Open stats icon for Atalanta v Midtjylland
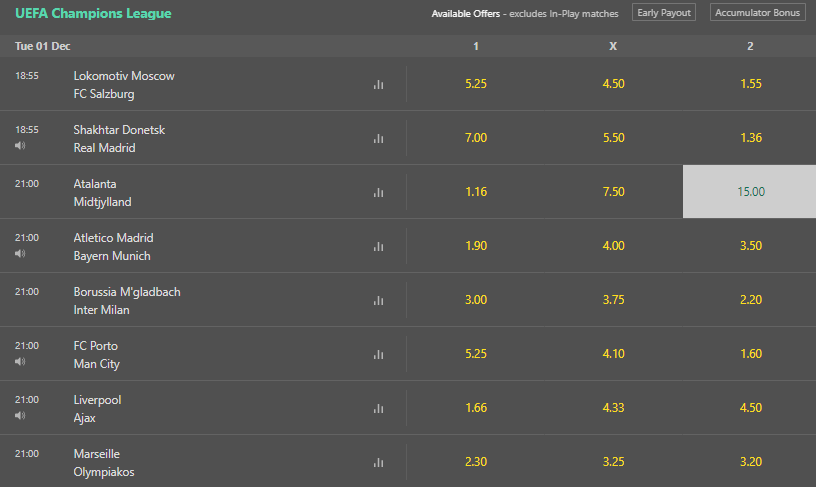The width and height of the screenshot is (816, 487). tap(378, 192)
